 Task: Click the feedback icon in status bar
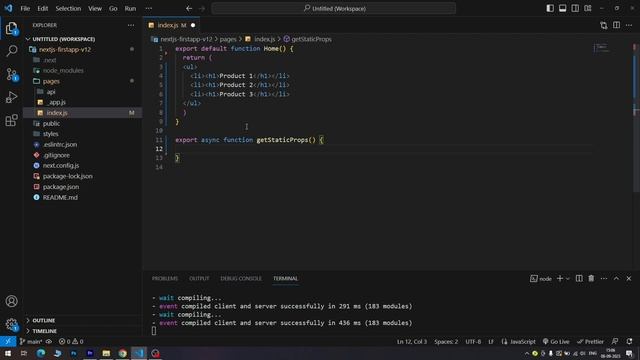point(615,341)
